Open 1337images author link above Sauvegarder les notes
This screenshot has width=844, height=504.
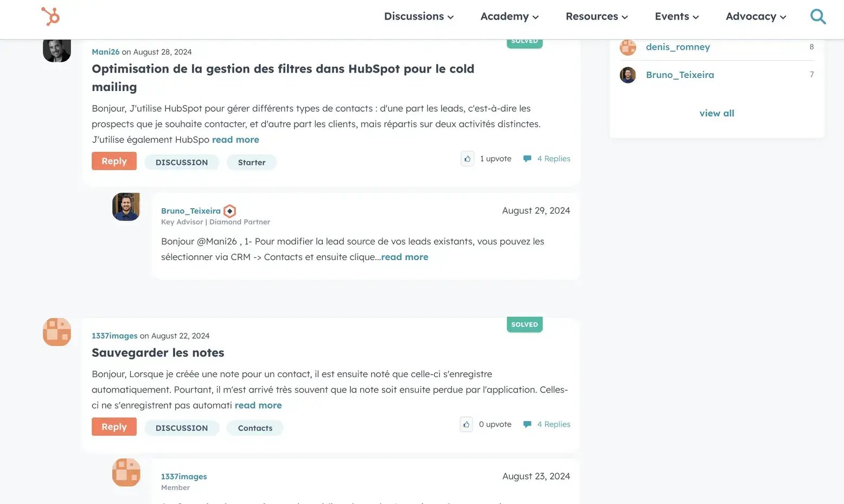tap(114, 336)
